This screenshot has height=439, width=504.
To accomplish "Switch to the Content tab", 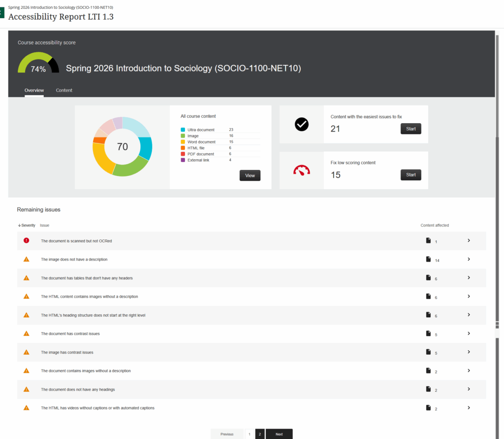I will point(64,90).
